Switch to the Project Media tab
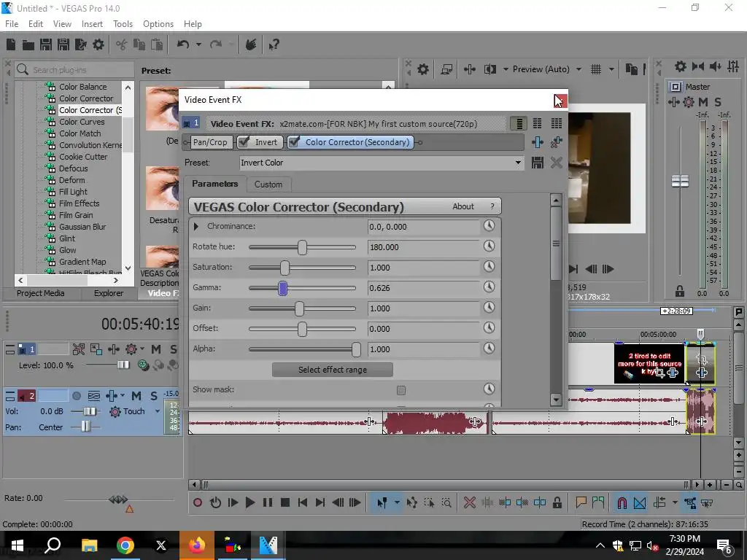Viewport: 747px width, 560px height. [x=41, y=293]
